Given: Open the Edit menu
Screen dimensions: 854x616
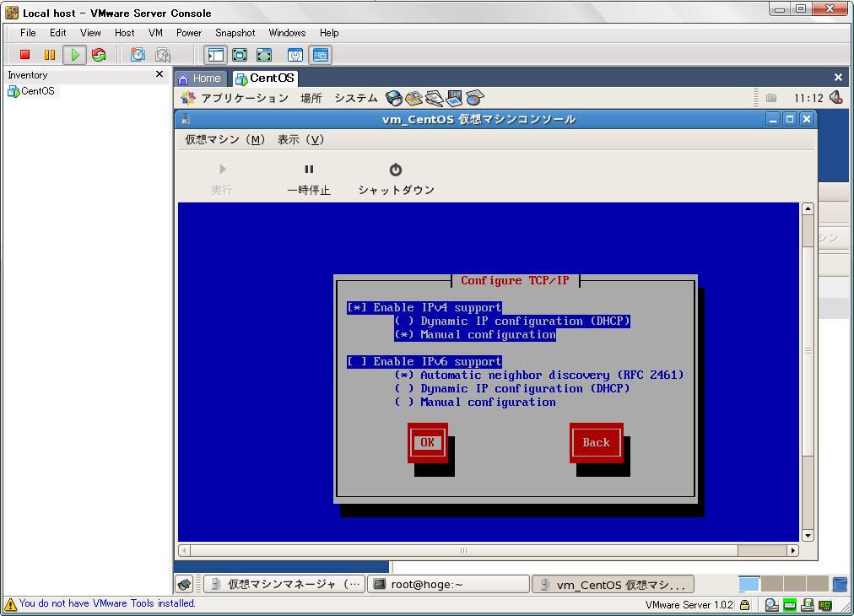Looking at the screenshot, I should coord(57,33).
